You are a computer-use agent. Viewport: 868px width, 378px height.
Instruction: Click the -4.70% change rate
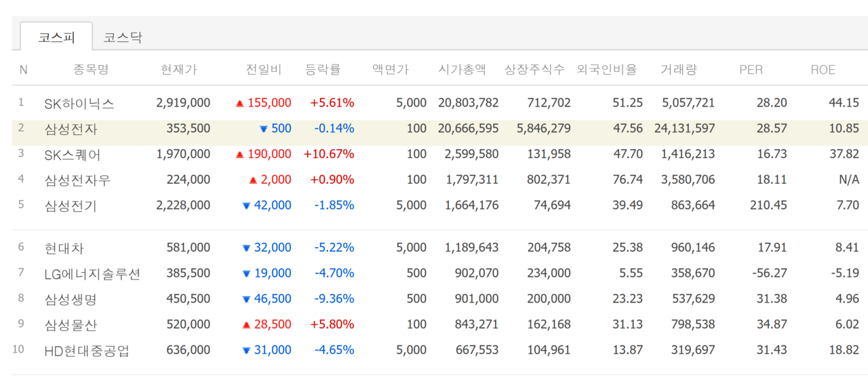[x=334, y=273]
